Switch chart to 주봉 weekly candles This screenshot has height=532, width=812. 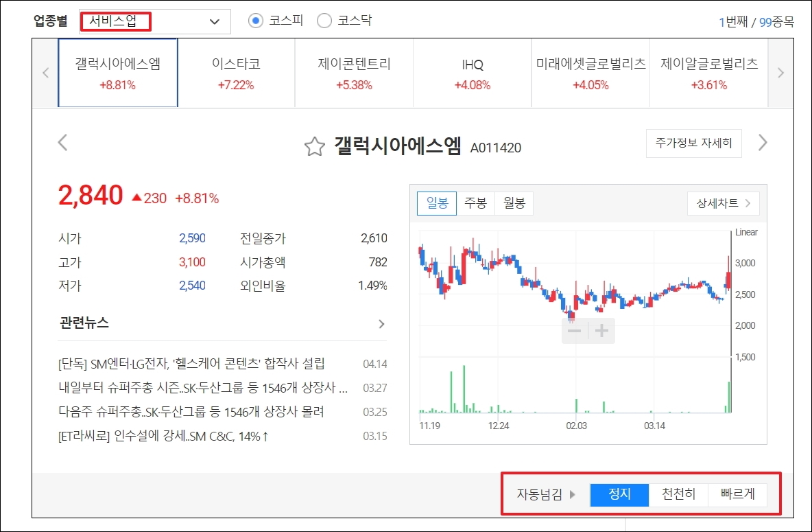[x=475, y=203]
